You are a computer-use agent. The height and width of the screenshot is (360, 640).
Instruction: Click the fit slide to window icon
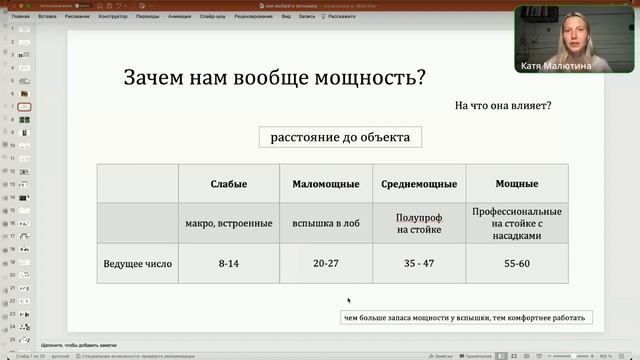622,356
